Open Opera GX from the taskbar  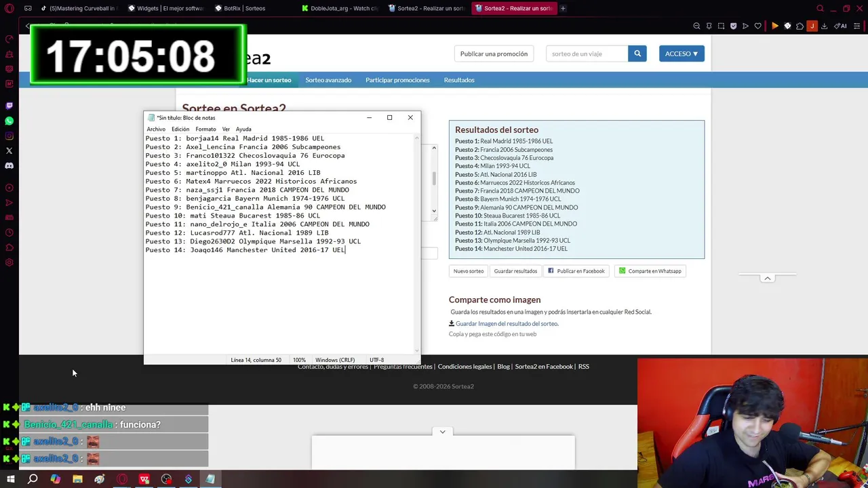(x=121, y=479)
